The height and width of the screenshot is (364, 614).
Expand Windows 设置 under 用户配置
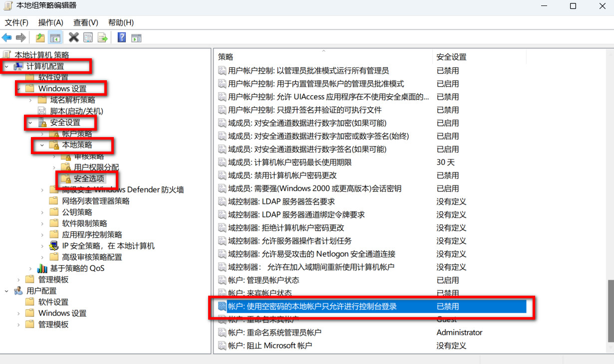[18, 313]
